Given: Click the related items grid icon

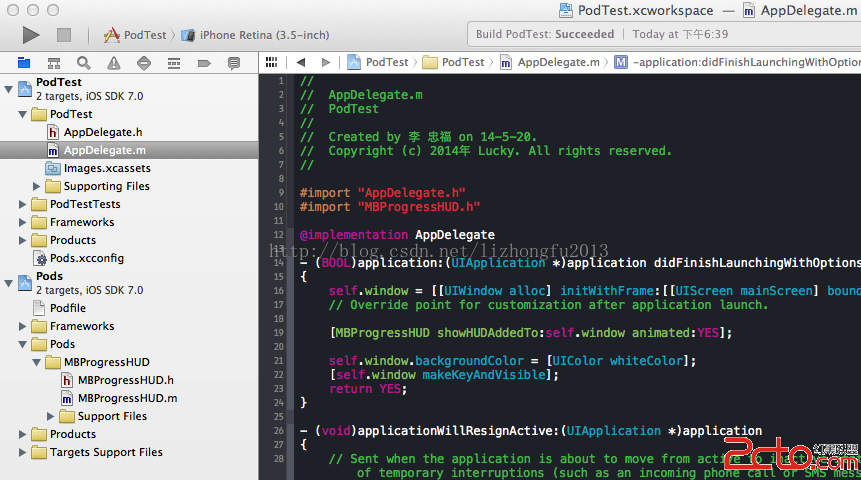Looking at the screenshot, I should 271,62.
